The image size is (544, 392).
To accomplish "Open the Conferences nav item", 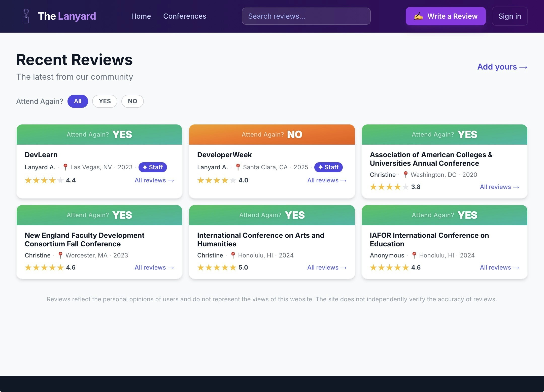I will pos(185,16).
